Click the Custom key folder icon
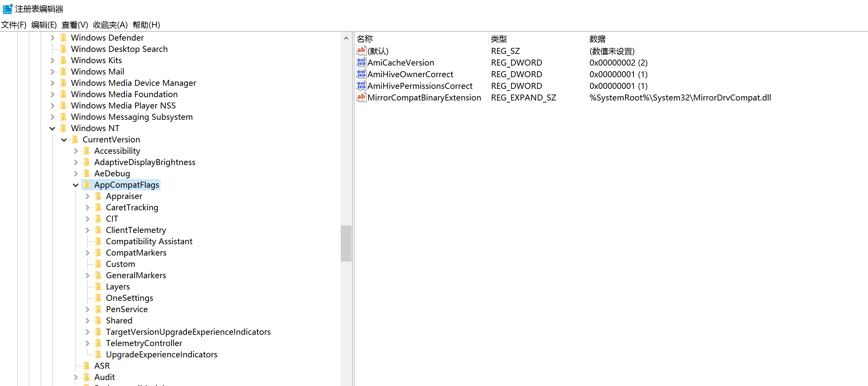 98,264
